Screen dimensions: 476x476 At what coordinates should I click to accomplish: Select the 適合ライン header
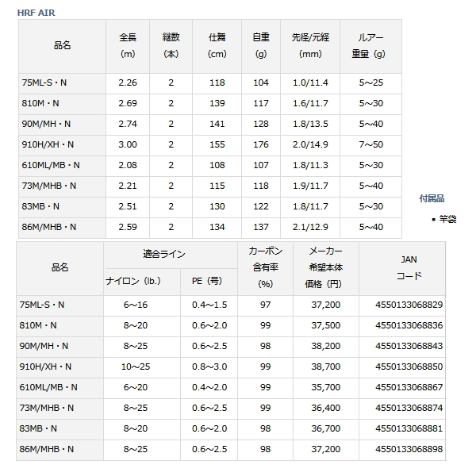164,254
